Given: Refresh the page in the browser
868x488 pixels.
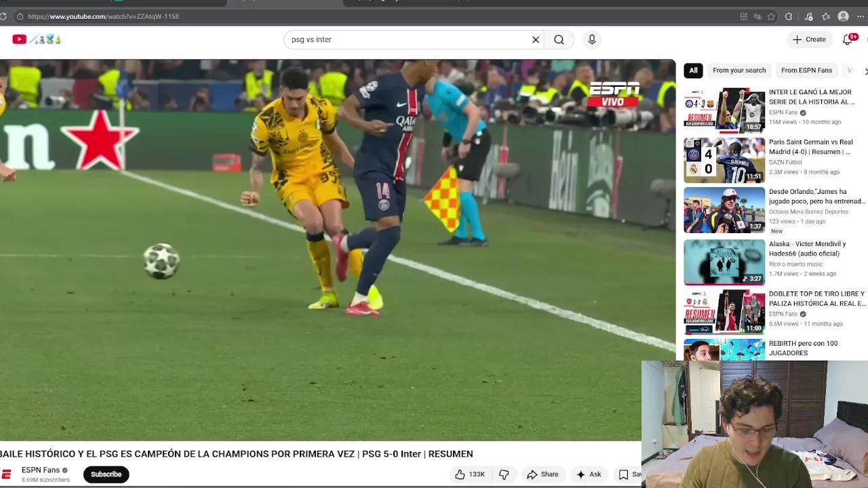Looking at the screenshot, I should (x=3, y=16).
